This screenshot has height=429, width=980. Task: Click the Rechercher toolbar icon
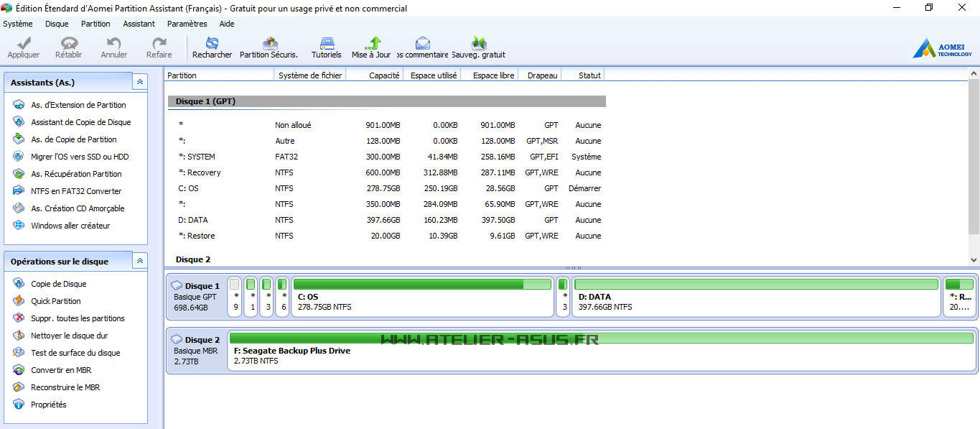pos(212,45)
